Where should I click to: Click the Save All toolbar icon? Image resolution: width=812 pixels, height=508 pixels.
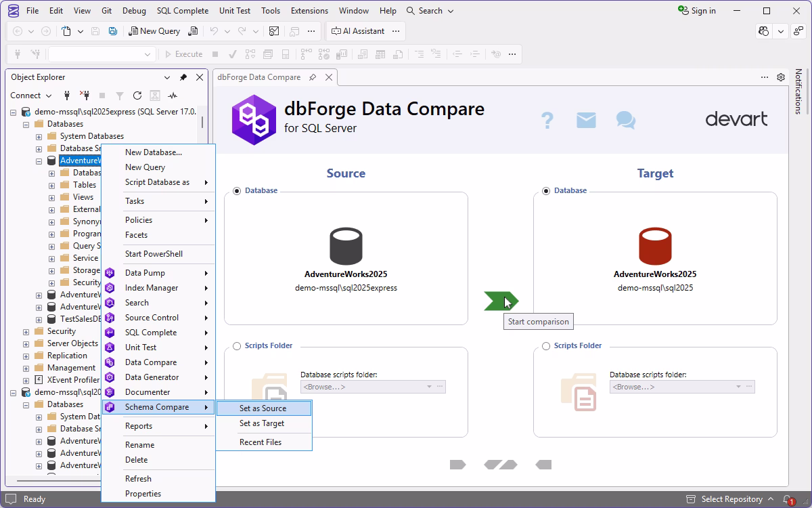pos(112,31)
